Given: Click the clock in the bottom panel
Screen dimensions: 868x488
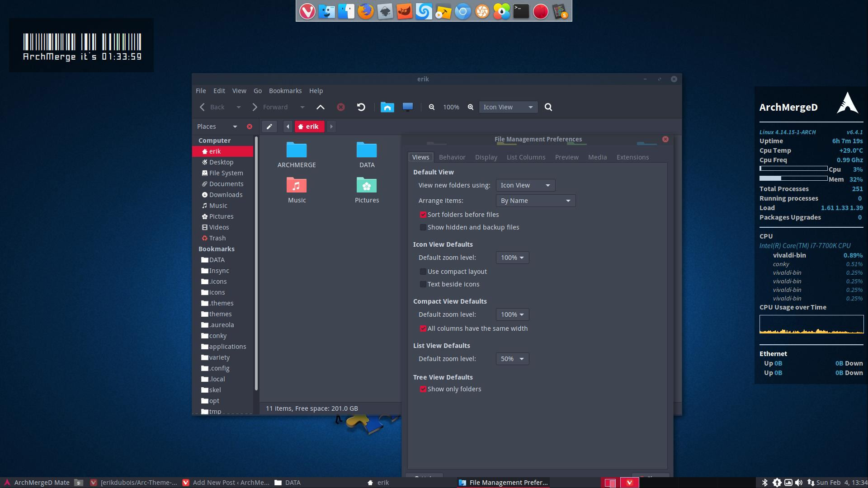Looking at the screenshot, I should (x=842, y=483).
